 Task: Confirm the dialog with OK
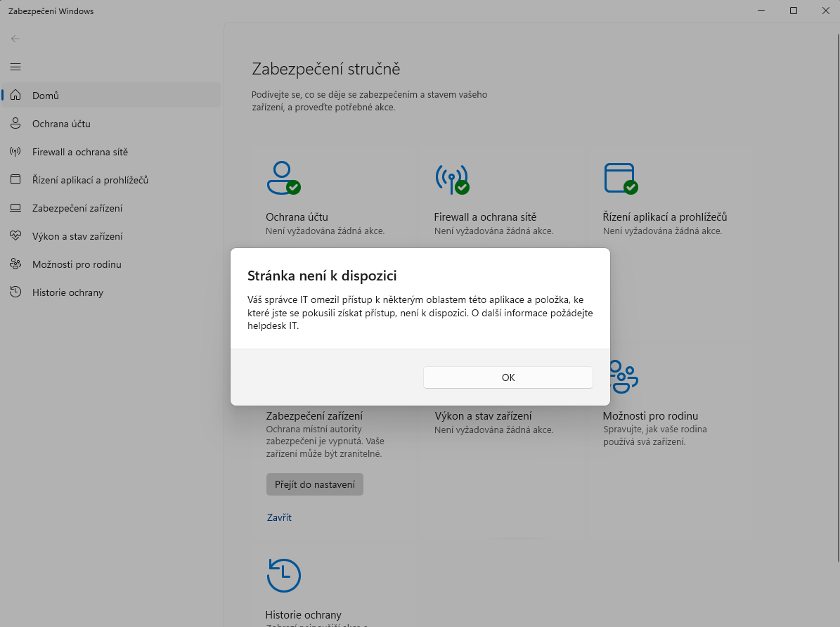(x=508, y=377)
